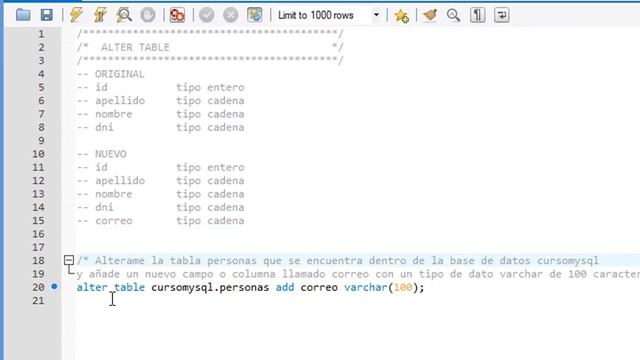Click the 'alter' keyword on line 20
The width and height of the screenshot is (640, 360).
[x=92, y=287]
